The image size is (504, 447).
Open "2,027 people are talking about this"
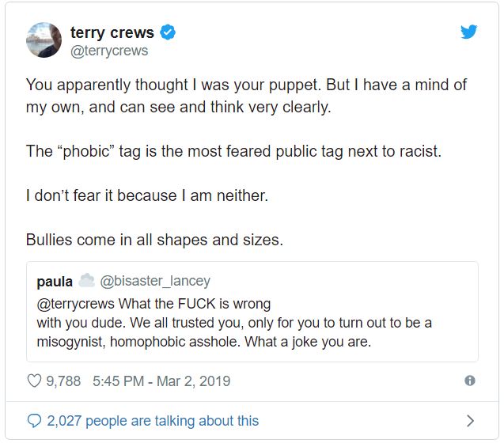(x=153, y=421)
